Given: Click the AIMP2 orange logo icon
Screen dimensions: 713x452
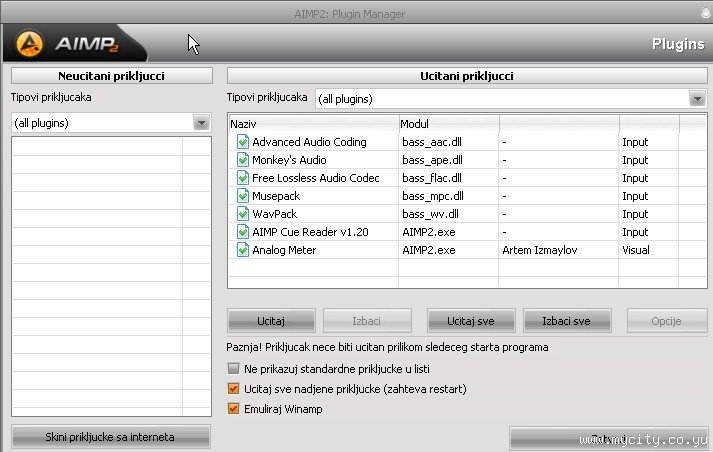Looking at the screenshot, I should point(30,44).
